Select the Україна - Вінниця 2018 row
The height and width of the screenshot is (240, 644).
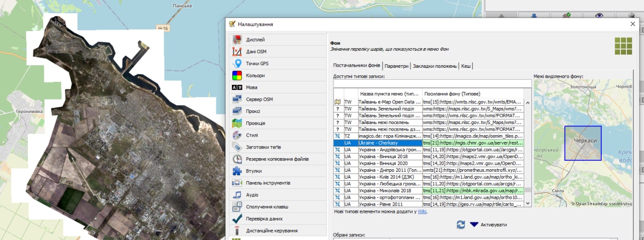429,156
